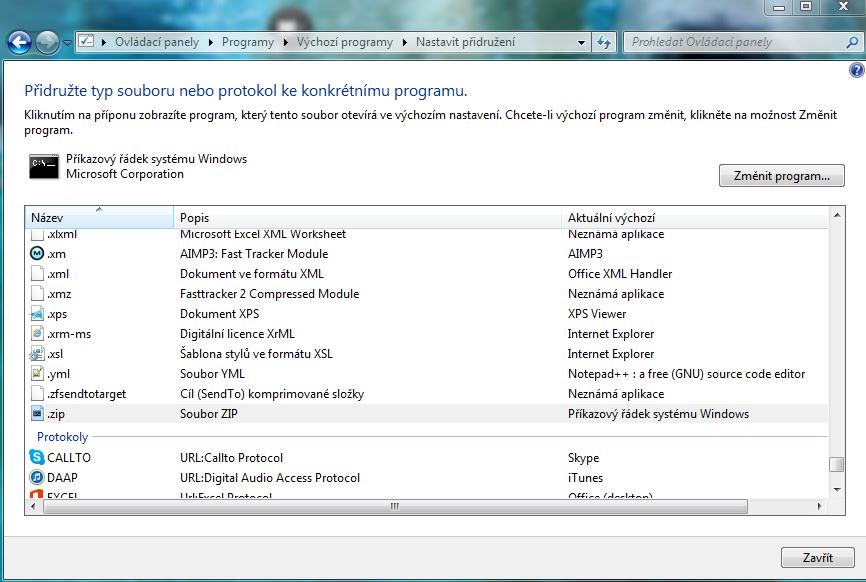Image resolution: width=866 pixels, height=582 pixels.
Task: Select the .xm AIMP3 file icon
Action: 36,253
